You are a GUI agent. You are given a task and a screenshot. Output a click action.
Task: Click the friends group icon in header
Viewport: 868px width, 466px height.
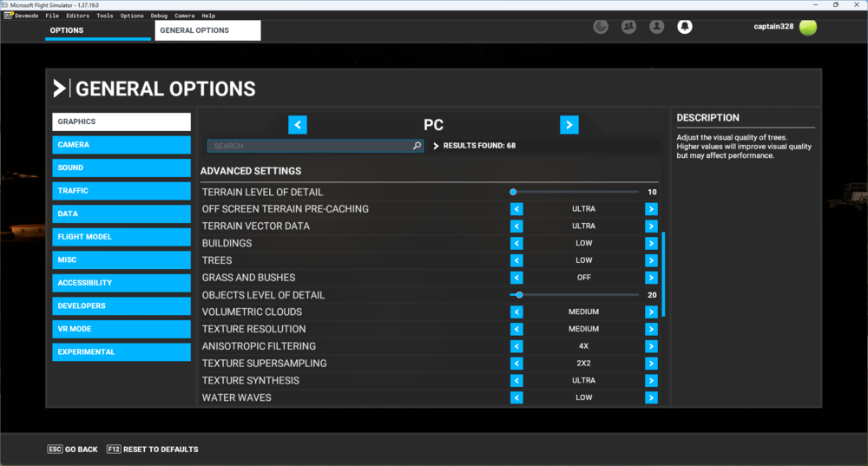(628, 27)
